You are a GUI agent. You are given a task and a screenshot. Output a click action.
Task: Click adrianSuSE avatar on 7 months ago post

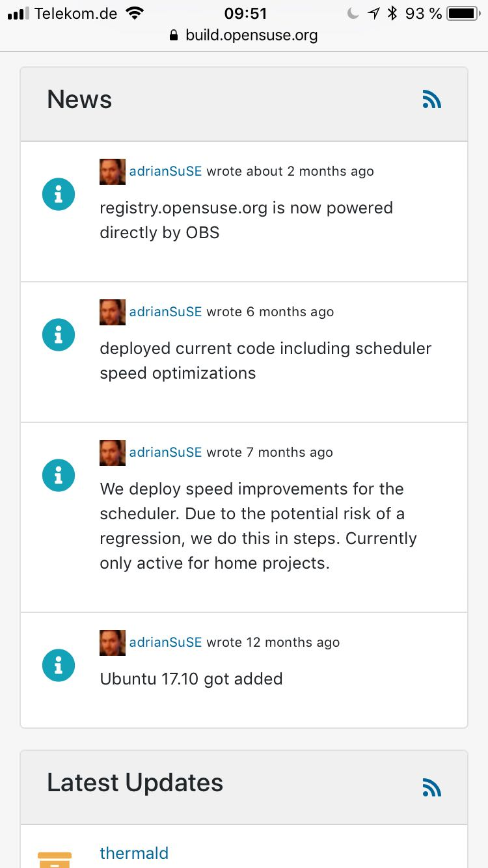112,452
